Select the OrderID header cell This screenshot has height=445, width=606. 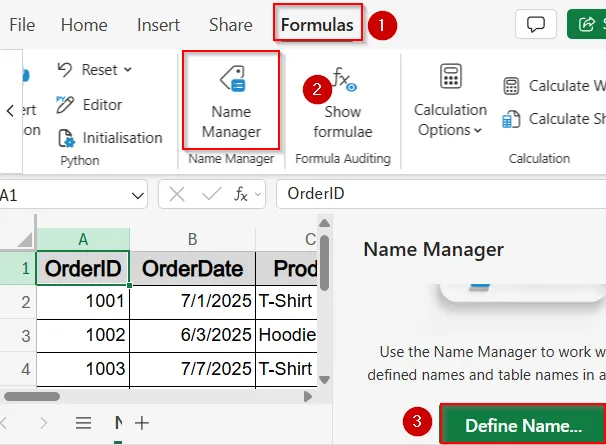[83, 268]
